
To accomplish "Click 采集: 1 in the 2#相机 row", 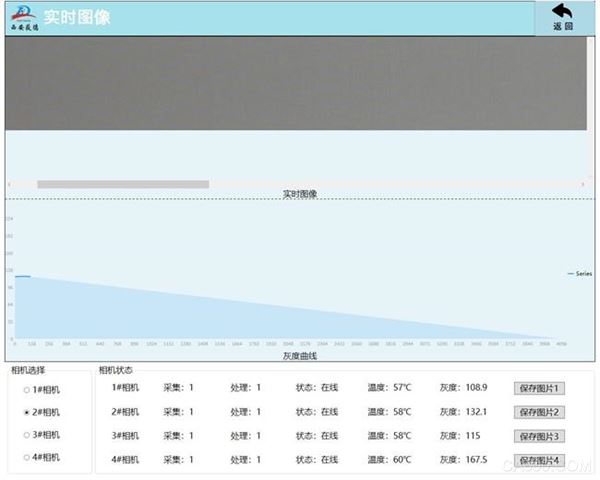I will coord(178,412).
